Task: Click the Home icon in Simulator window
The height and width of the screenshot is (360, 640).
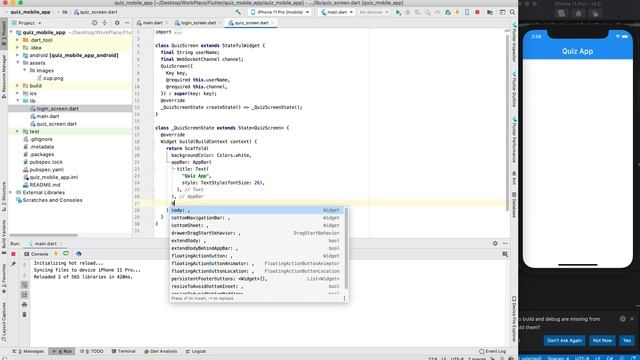Action: click(x=578, y=13)
